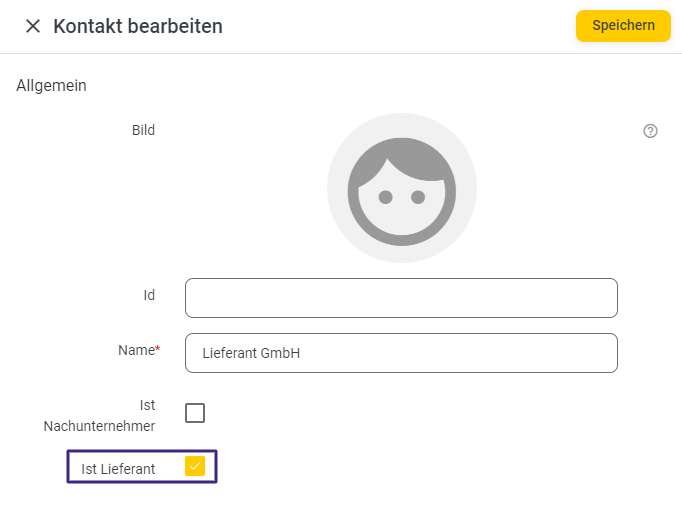
Task: Enable the Ist Nachunternehmer checkbox
Action: tap(194, 413)
